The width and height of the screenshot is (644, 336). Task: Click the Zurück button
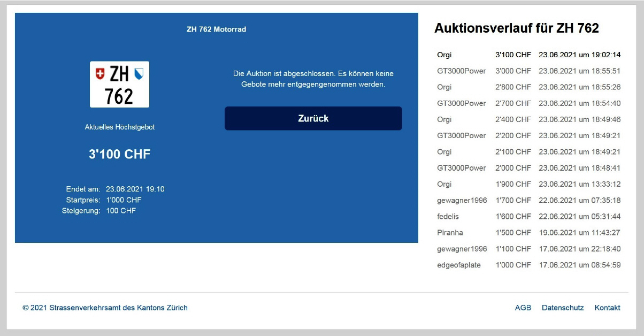point(313,118)
